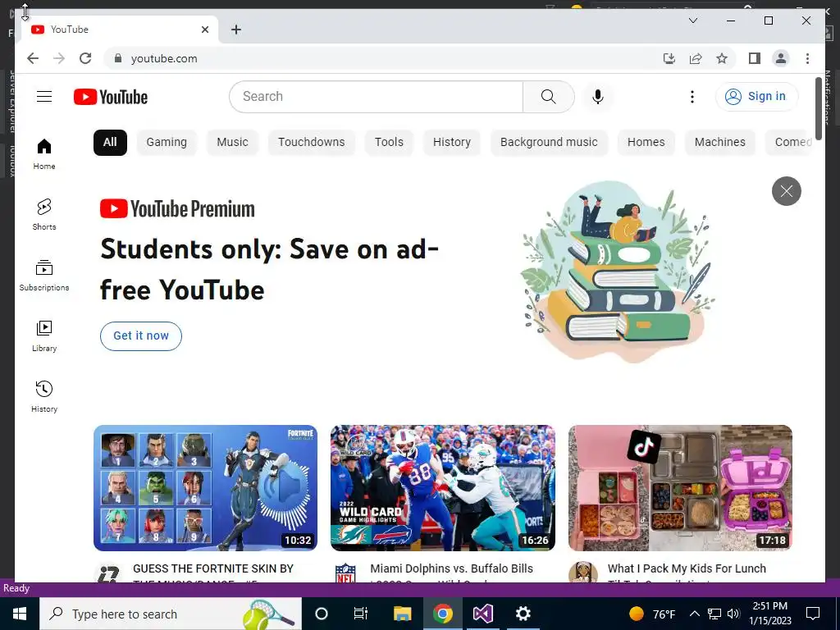Close the YouTube tab

[x=204, y=30]
